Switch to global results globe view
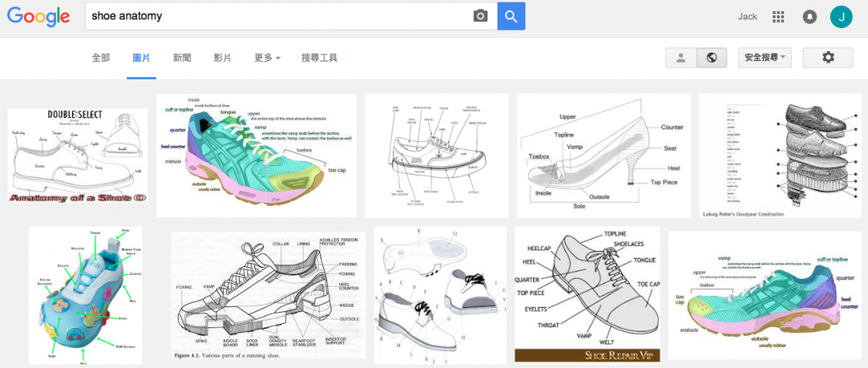Image resolution: width=868 pixels, height=368 pixels. point(711,58)
